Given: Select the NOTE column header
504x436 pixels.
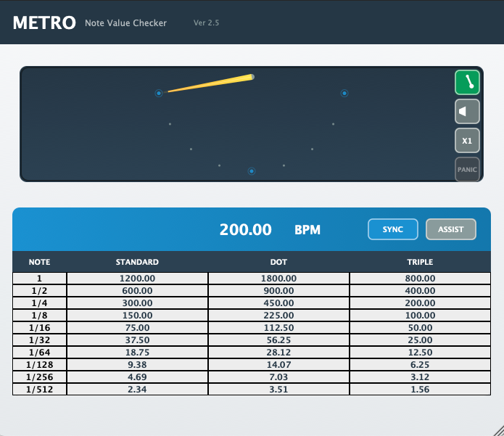Looking at the screenshot, I should pos(39,262).
